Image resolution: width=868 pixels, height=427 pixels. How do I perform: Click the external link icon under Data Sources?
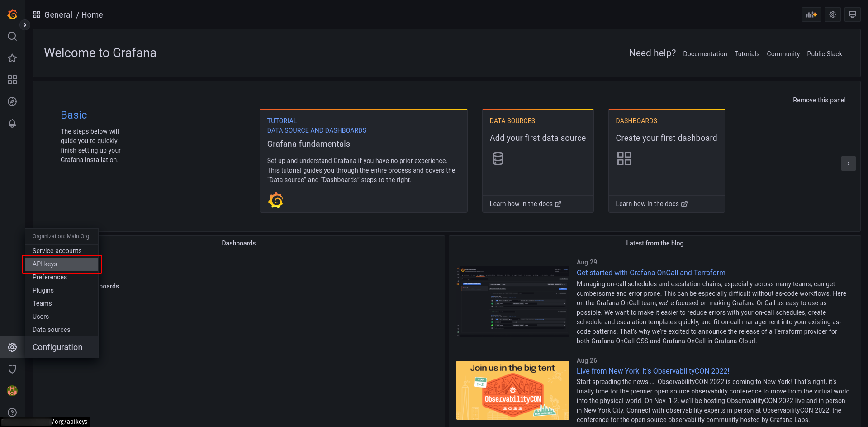(x=558, y=204)
